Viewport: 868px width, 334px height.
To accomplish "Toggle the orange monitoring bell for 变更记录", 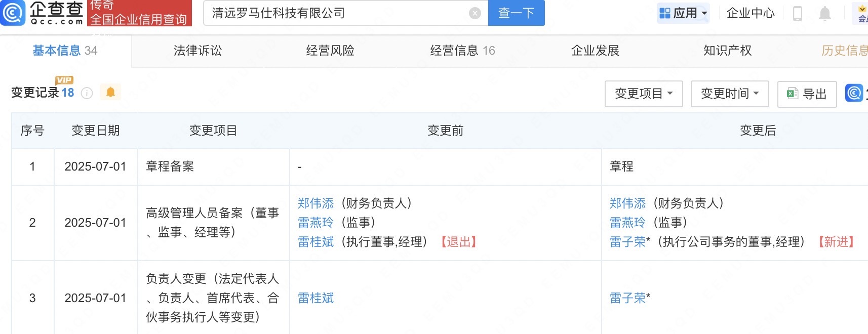I will coord(110,92).
